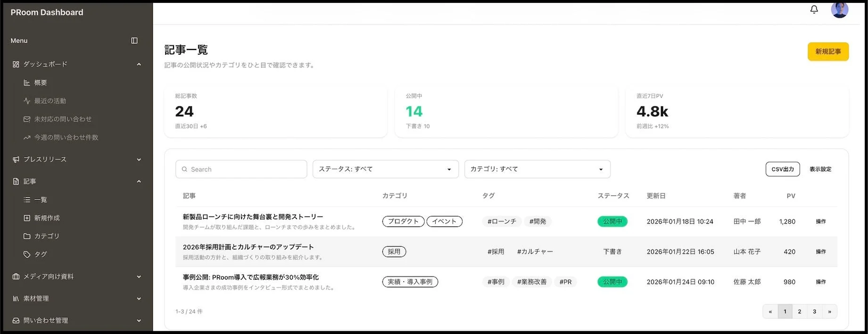868x334 pixels.
Task: Open 最近の活動 menu item
Action: click(50, 101)
